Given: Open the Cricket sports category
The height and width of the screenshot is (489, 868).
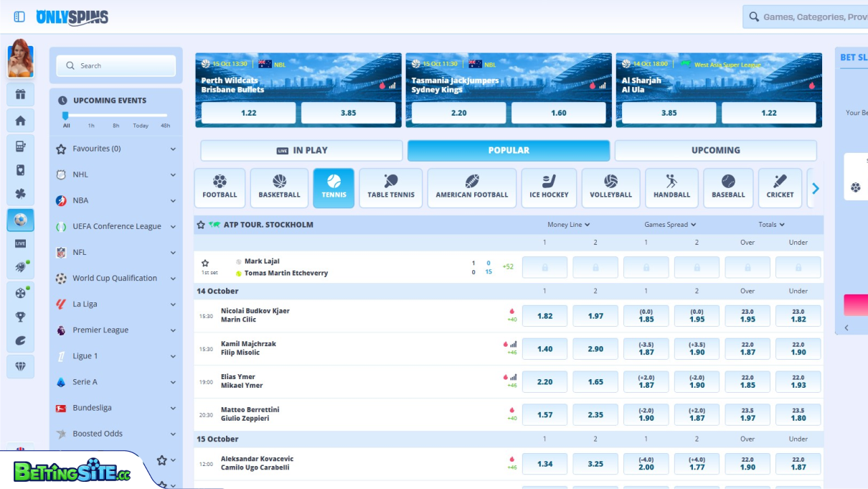Looking at the screenshot, I should (780, 187).
